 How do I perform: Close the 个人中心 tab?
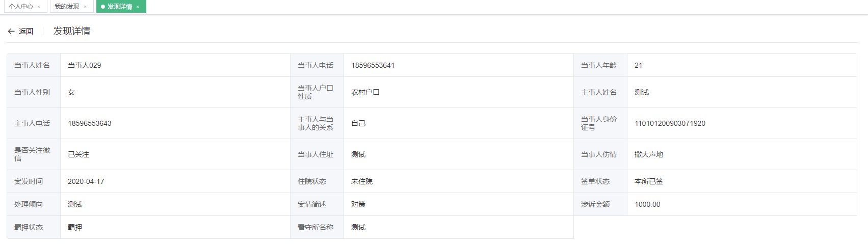point(39,7)
